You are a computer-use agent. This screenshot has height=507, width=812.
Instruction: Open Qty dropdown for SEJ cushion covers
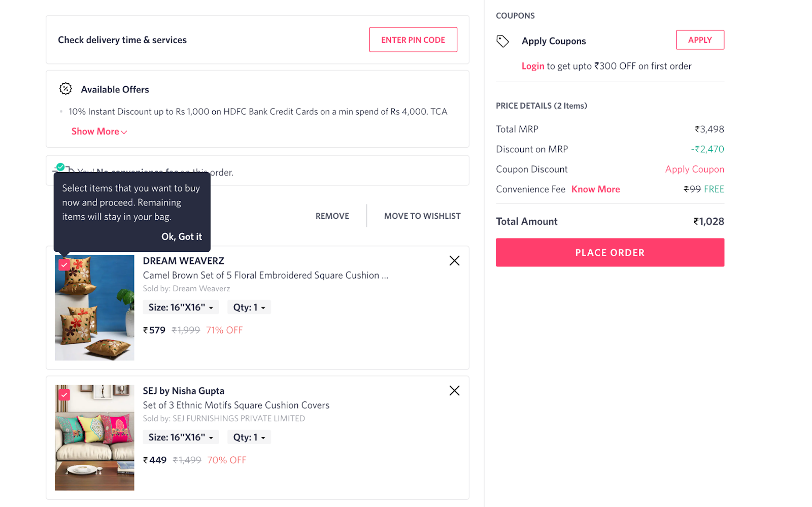point(249,437)
